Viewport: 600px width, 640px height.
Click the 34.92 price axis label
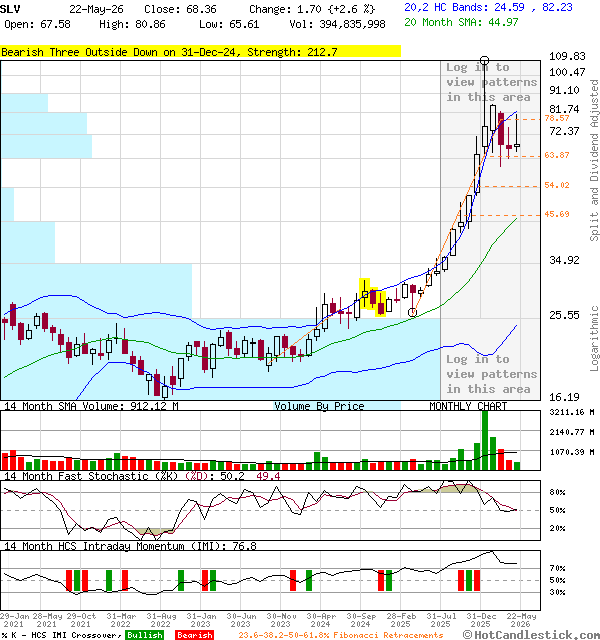[x=564, y=260]
